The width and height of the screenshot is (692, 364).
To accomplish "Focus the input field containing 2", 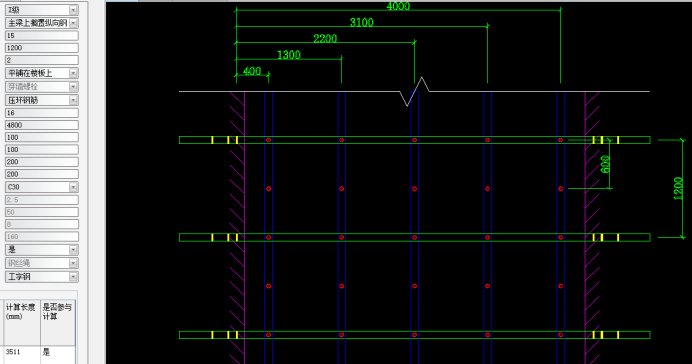I will 42,60.
